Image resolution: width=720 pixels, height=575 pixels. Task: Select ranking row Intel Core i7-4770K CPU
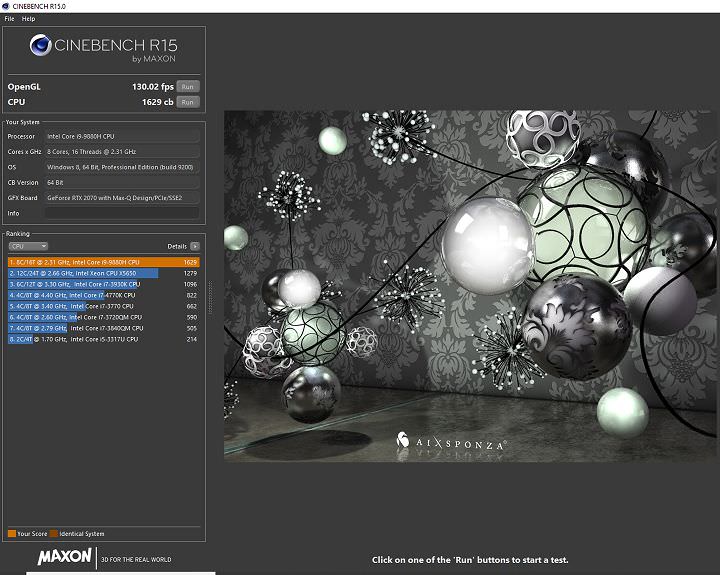point(104,295)
